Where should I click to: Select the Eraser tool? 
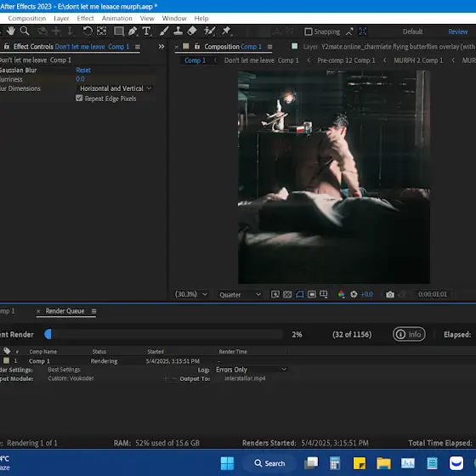pos(192,31)
